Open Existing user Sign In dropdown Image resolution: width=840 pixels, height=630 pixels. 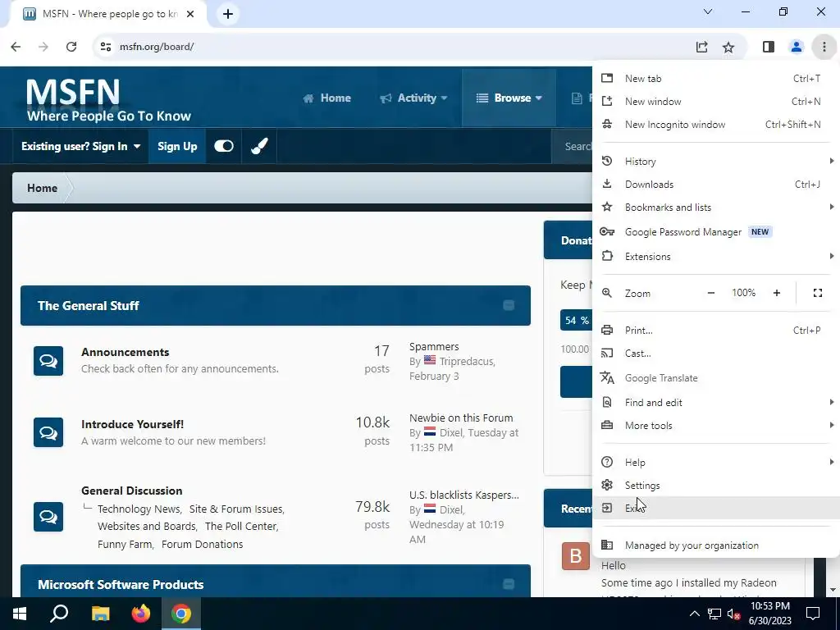pos(80,146)
